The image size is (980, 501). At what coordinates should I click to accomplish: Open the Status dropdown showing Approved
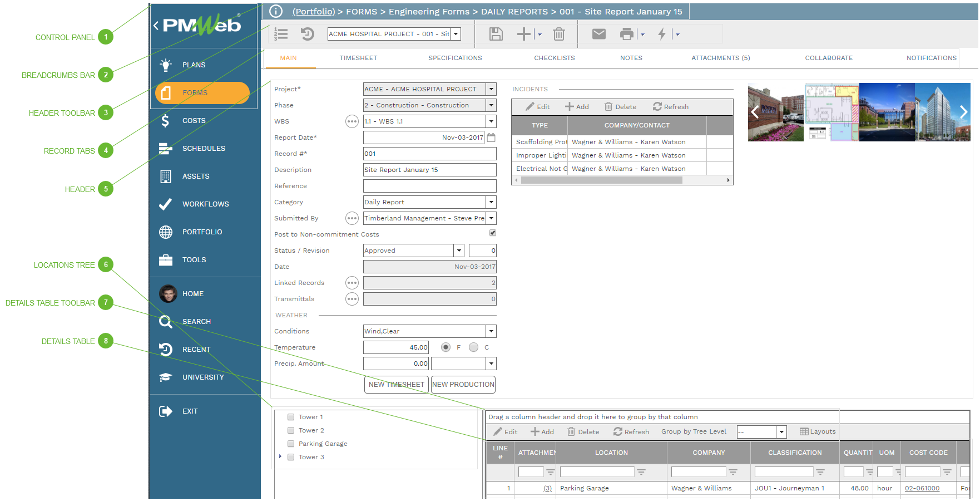point(459,250)
